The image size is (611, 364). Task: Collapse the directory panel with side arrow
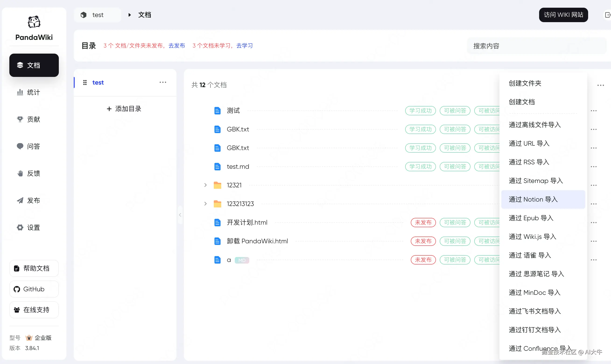180,215
